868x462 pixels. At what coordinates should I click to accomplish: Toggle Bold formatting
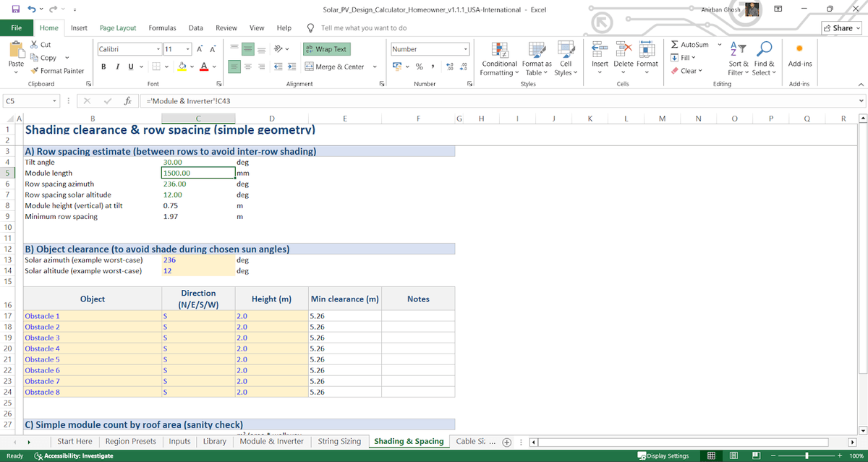coord(103,67)
